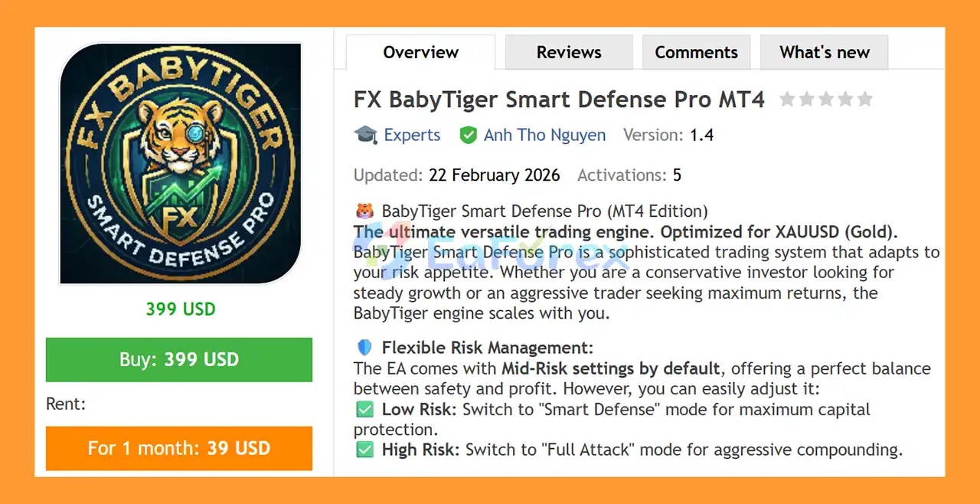This screenshot has width=980, height=504.
Task: Click the fifth rating star
Action: [x=864, y=99]
